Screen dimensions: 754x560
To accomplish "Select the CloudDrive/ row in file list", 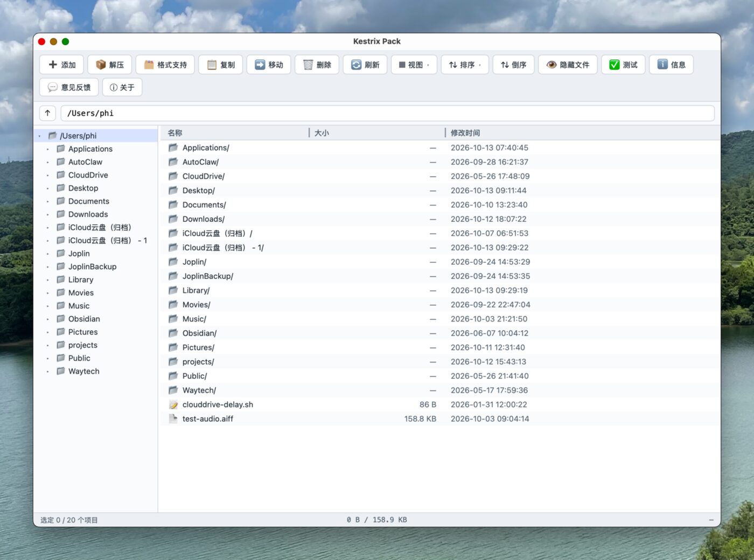I will point(440,176).
